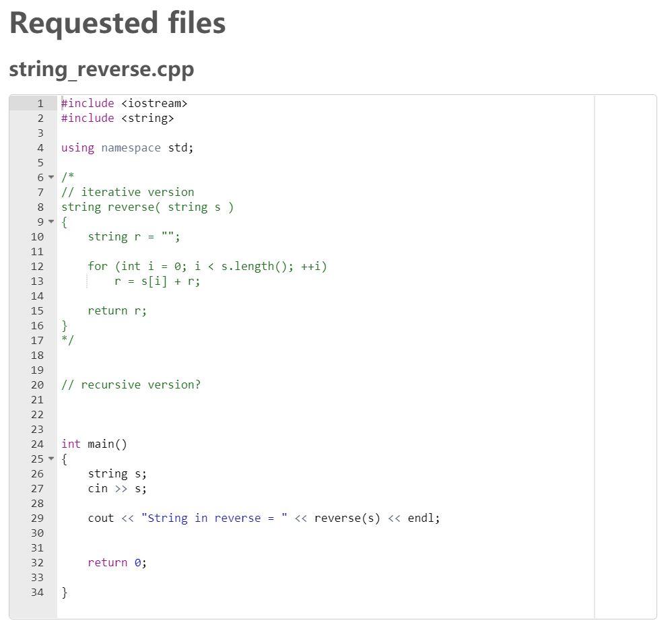Collapse the main function body at line 25
Image resolution: width=672 pixels, height=637 pixels.
(51, 459)
